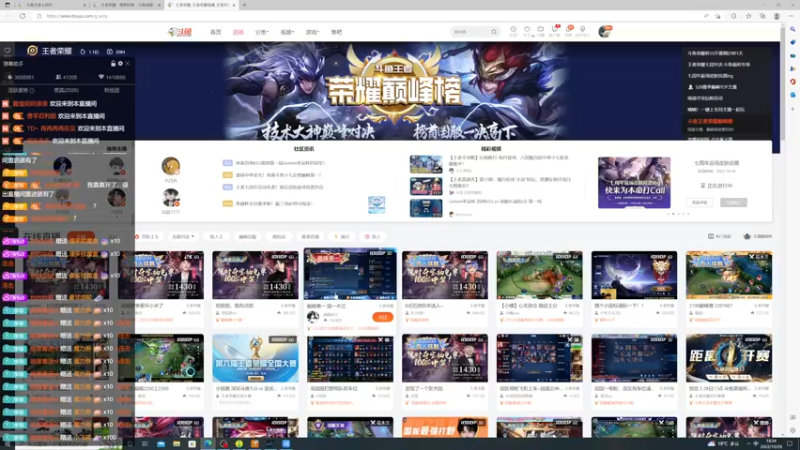Viewport: 800px width, 450px height.
Task: Open the streamer avatar under community section
Action: pos(170,166)
